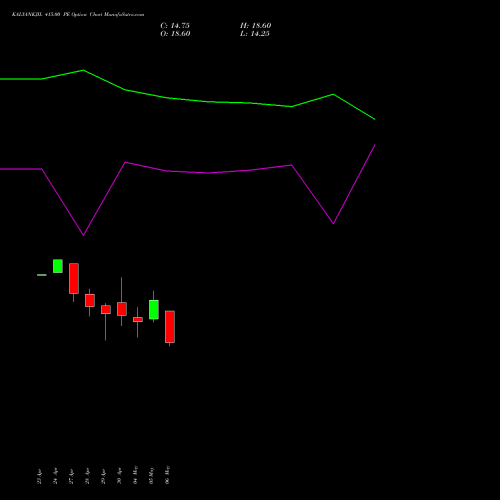This screenshot has height=500, width=500.
Task: Select the 23 Apr flat candlestick
Action: tap(42, 275)
